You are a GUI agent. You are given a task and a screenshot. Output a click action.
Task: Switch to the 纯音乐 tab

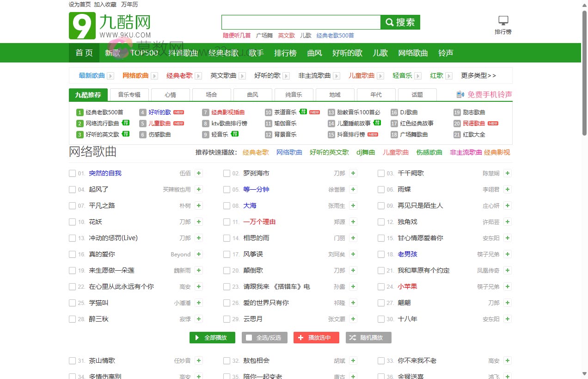pos(294,94)
